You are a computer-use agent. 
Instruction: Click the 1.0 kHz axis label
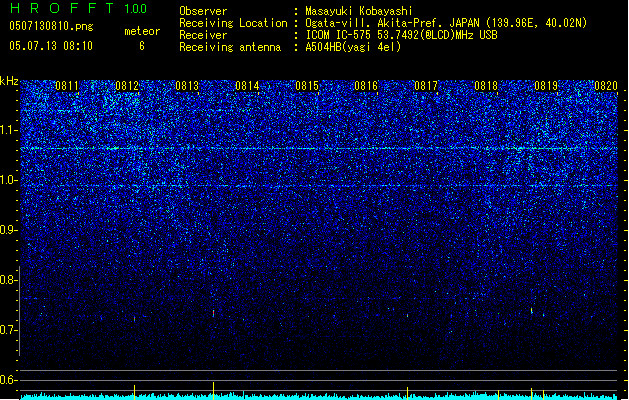point(9,180)
